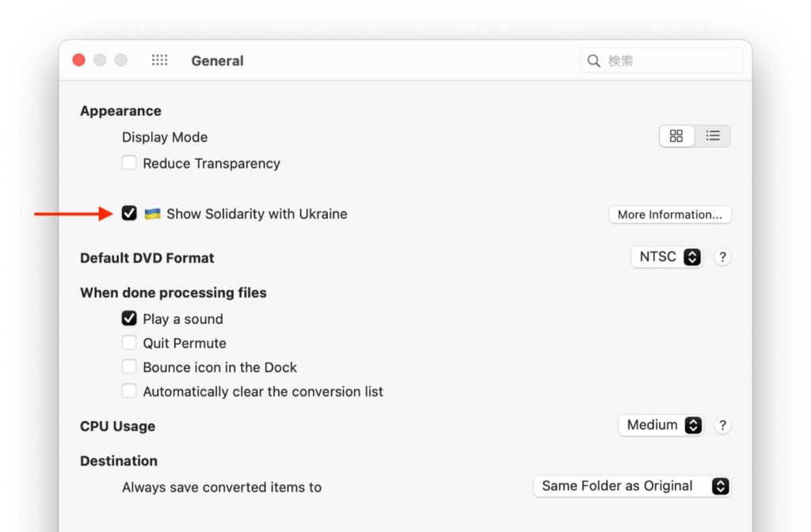The height and width of the screenshot is (532, 811).
Task: Open the help icon beside Default DVD Format
Action: click(x=722, y=257)
